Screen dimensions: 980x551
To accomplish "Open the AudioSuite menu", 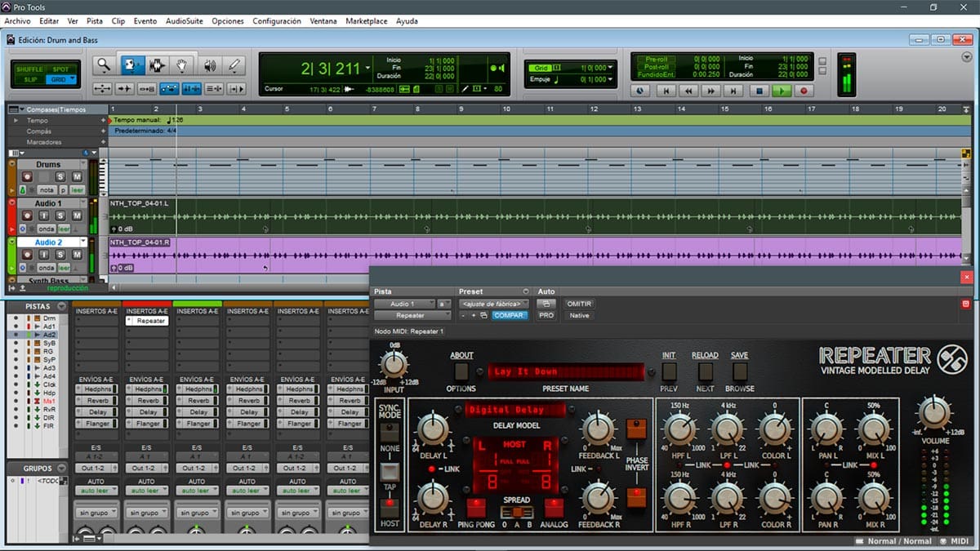I will coord(185,21).
